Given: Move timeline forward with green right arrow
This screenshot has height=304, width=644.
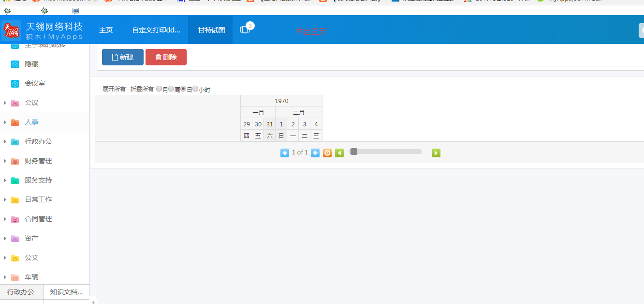Looking at the screenshot, I should [436, 153].
